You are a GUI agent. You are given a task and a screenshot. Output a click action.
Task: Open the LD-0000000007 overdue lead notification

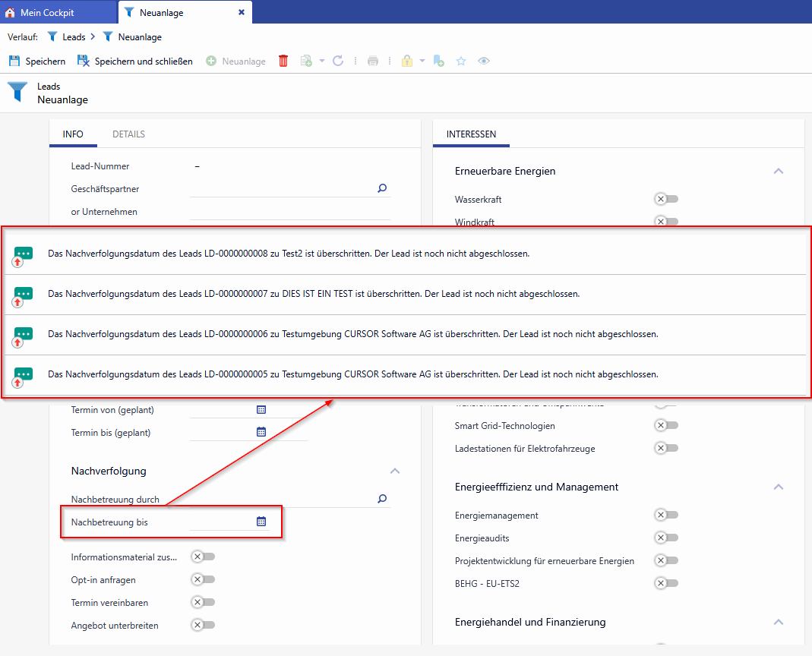[x=313, y=294]
